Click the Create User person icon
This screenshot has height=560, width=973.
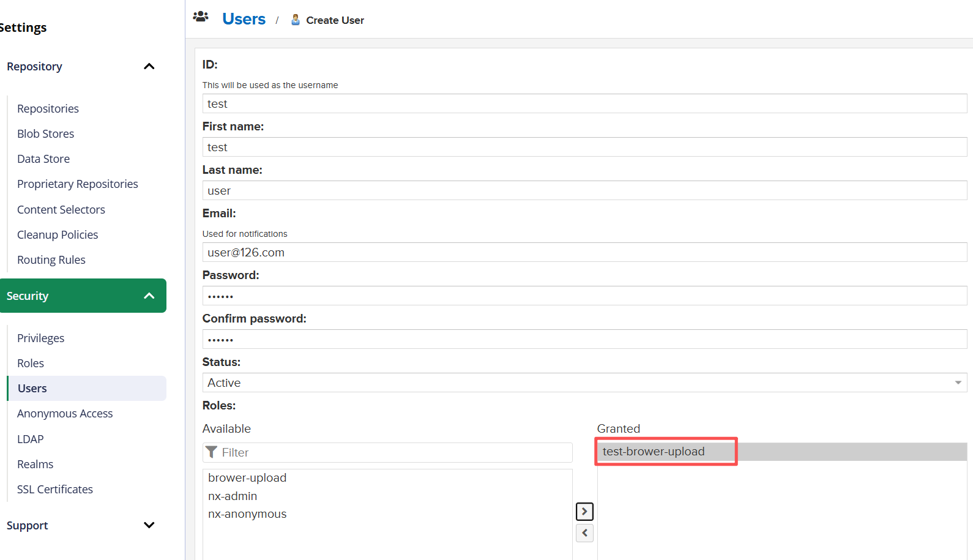pyautogui.click(x=296, y=20)
